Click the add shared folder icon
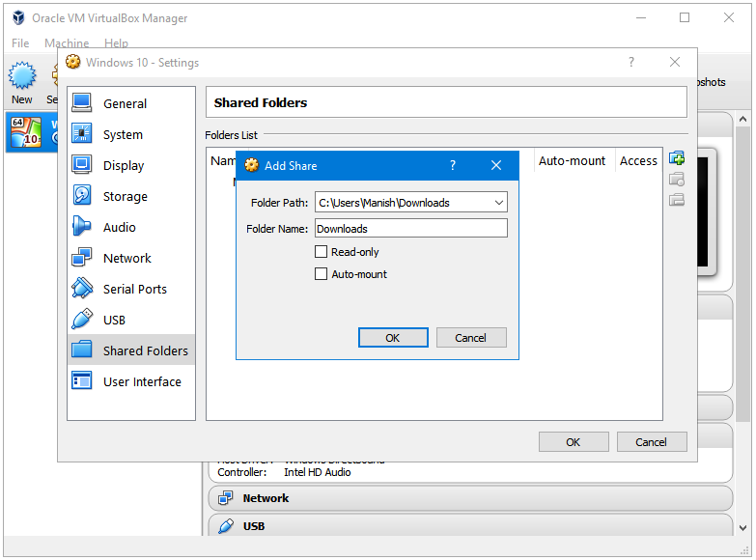756x560 pixels. (x=677, y=158)
